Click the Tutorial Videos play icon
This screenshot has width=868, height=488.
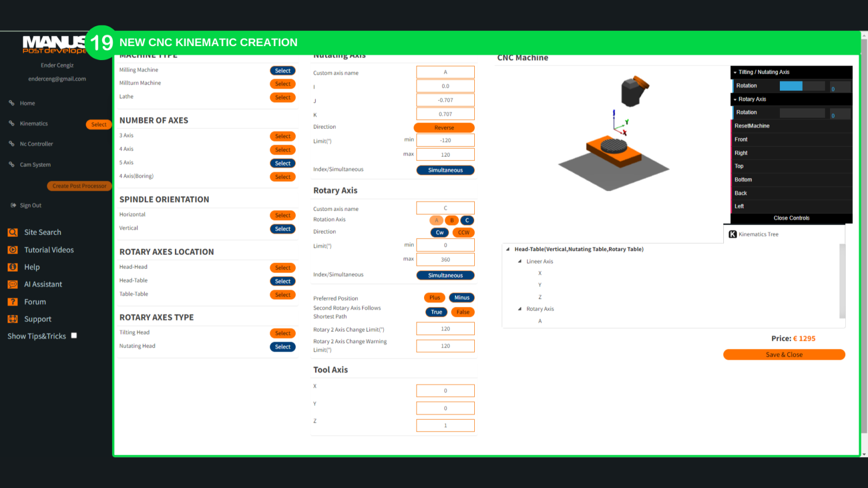[12, 250]
